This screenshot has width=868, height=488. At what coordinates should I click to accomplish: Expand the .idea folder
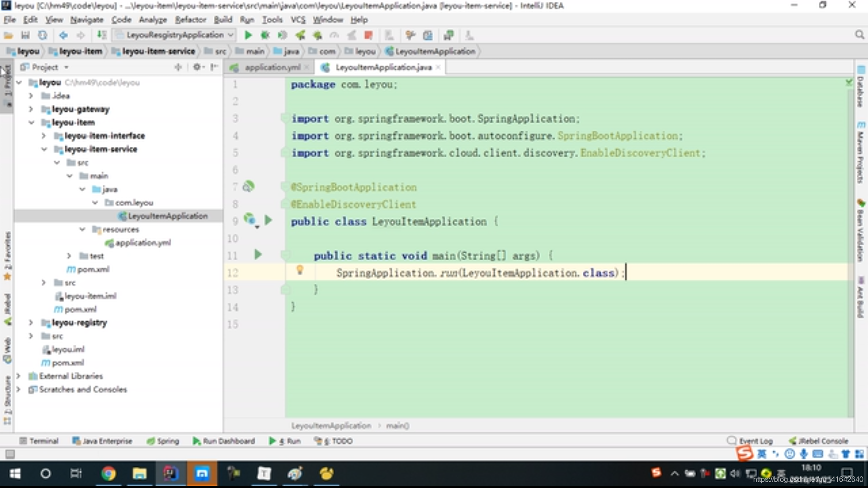tap(31, 96)
